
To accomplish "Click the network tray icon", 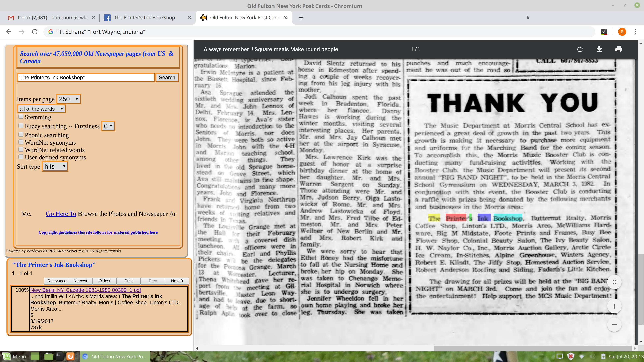I will point(581,357).
